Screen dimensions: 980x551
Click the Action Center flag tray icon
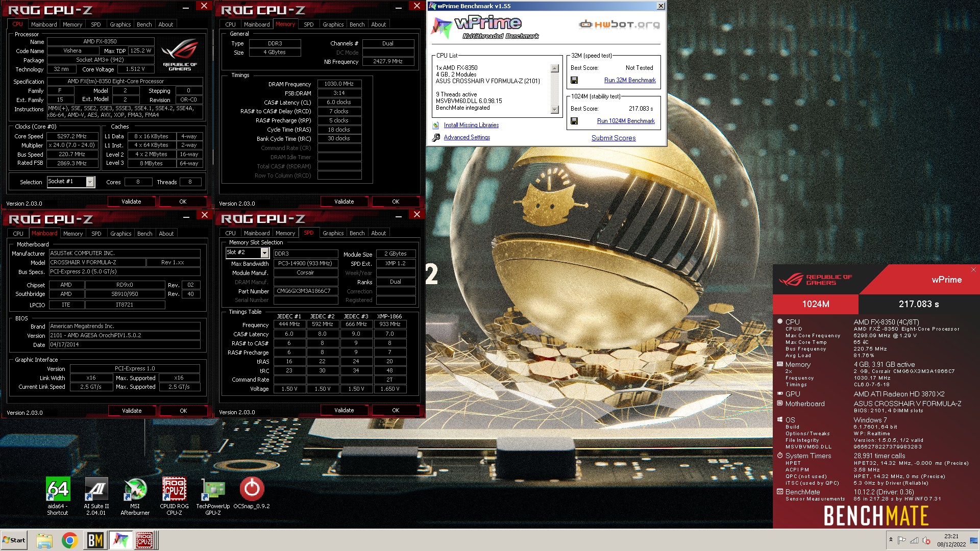[902, 540]
